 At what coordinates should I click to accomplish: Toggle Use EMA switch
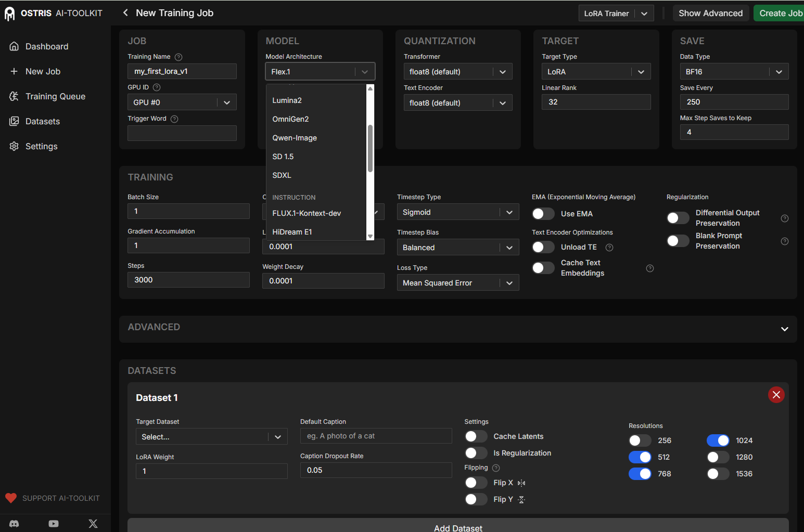[543, 214]
